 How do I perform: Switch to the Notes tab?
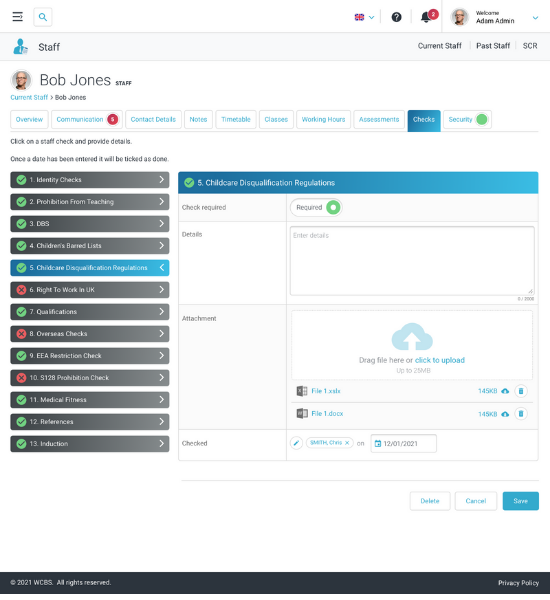[x=198, y=119]
